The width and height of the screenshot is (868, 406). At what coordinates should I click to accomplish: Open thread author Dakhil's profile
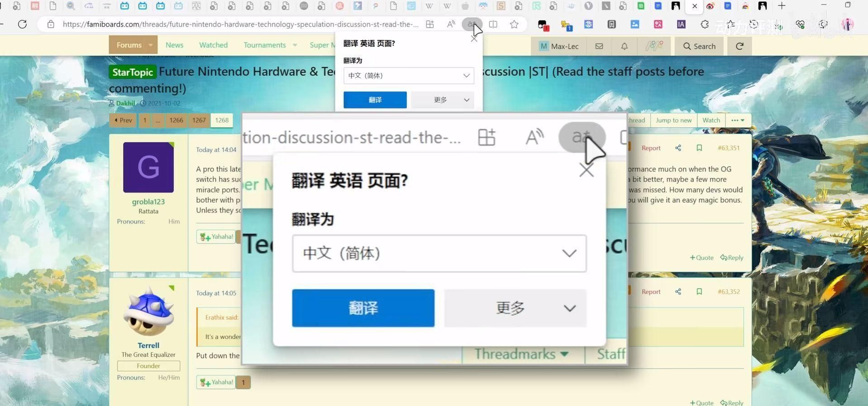pyautogui.click(x=125, y=103)
